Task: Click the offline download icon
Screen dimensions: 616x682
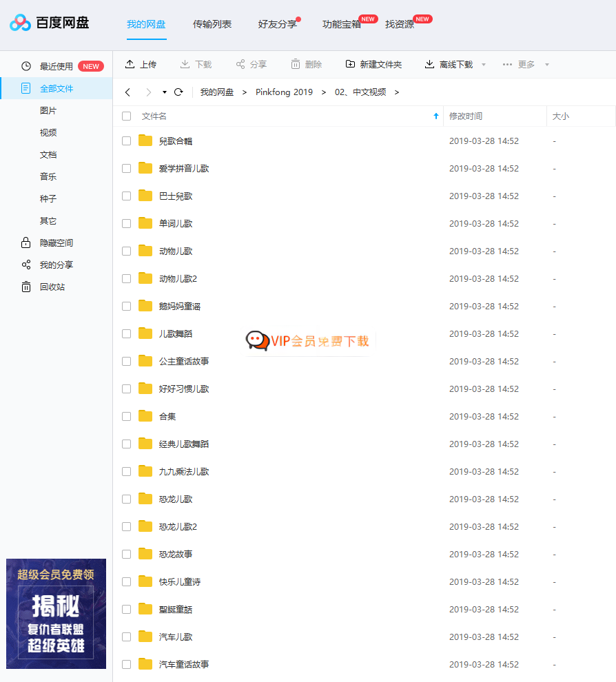Action: pyautogui.click(x=429, y=64)
